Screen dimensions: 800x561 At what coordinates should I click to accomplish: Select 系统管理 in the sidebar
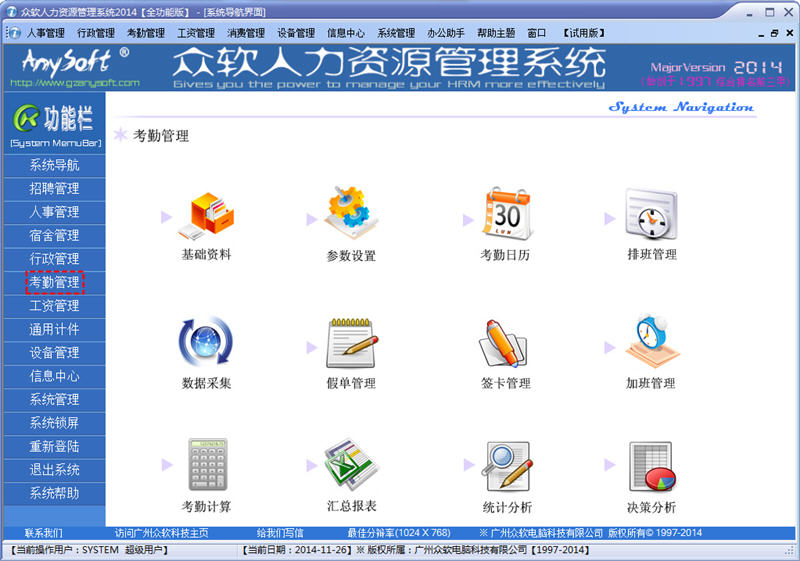(x=54, y=400)
